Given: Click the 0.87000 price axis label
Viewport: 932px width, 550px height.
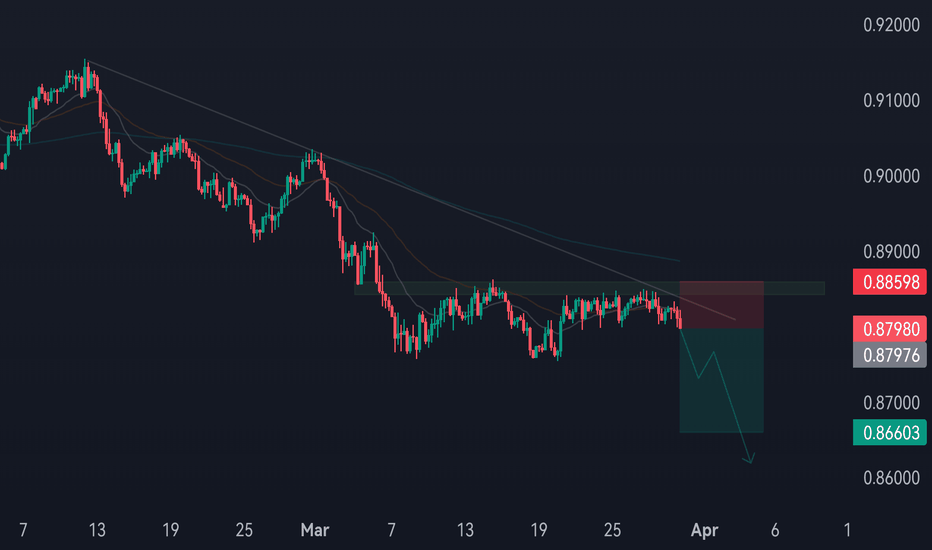Looking at the screenshot, I should 891,403.
